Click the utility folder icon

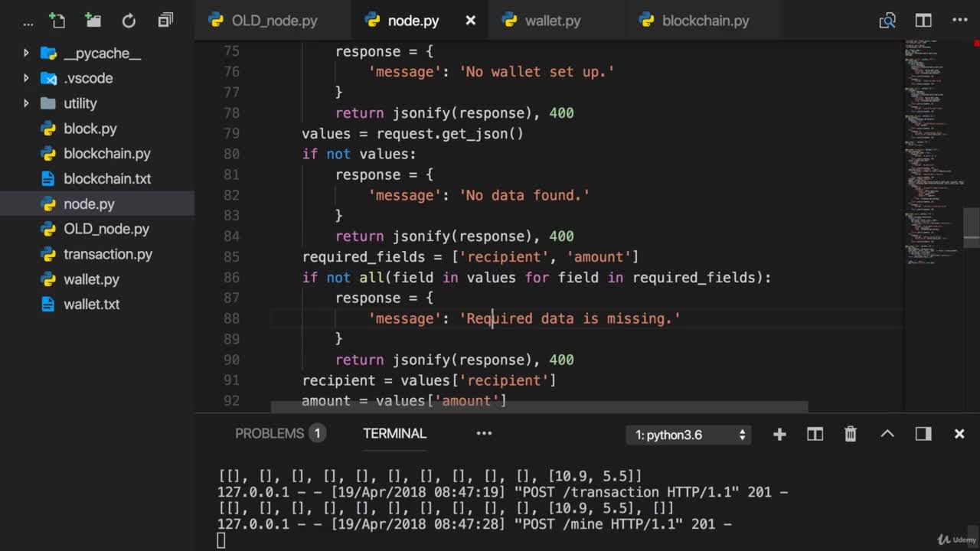coord(48,103)
